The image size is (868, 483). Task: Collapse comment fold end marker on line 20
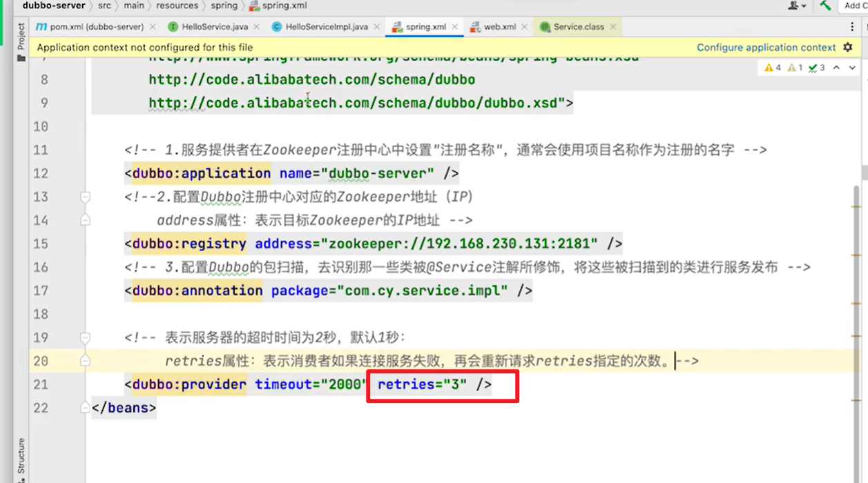pos(85,361)
